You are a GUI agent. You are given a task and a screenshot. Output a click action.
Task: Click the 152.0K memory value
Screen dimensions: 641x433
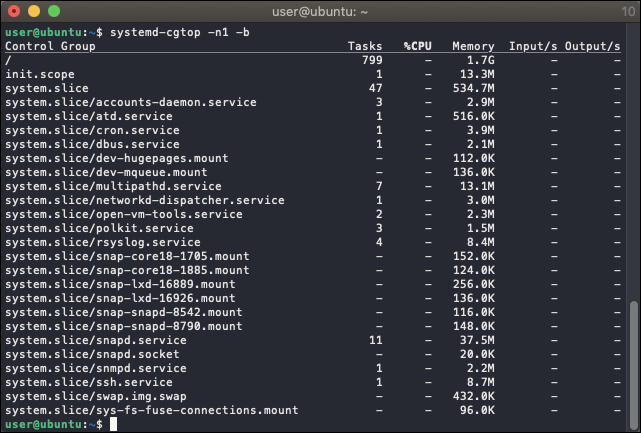coord(473,256)
